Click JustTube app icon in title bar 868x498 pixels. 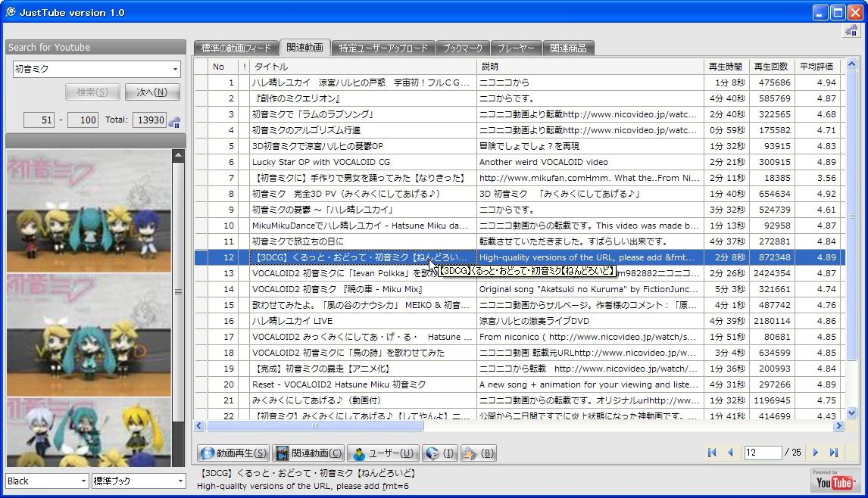(x=11, y=11)
